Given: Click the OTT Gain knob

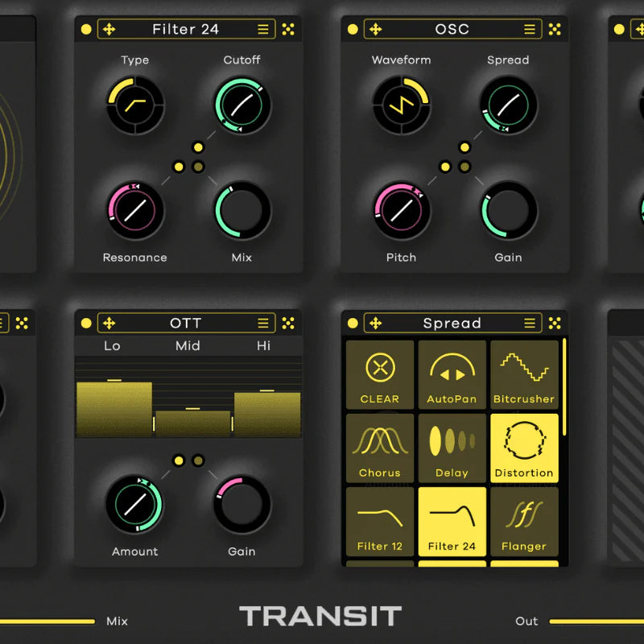Looking at the screenshot, I should [242, 505].
